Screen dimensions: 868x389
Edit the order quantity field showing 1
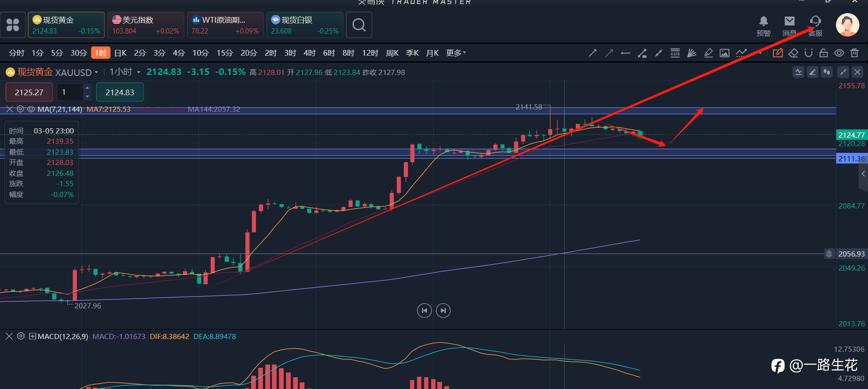coord(70,92)
